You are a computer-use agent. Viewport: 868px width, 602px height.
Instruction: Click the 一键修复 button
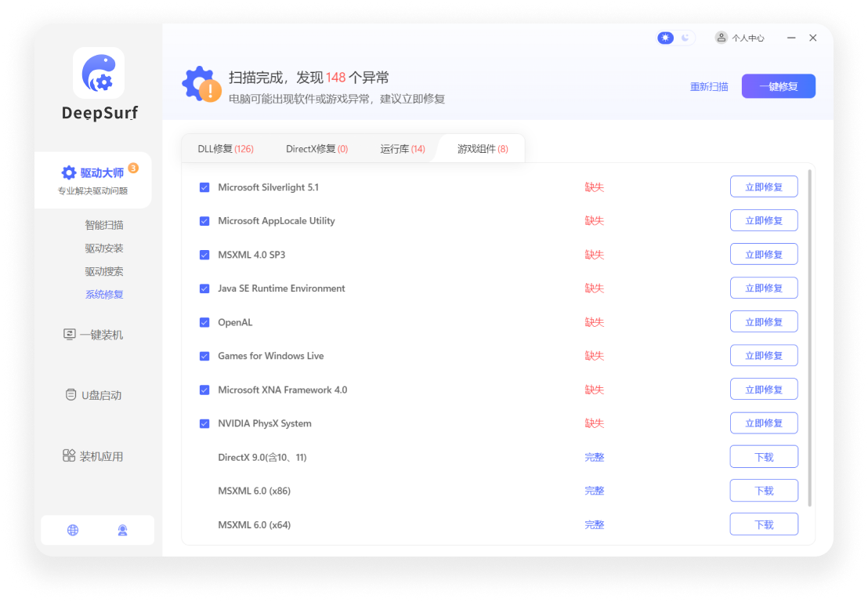click(x=778, y=86)
